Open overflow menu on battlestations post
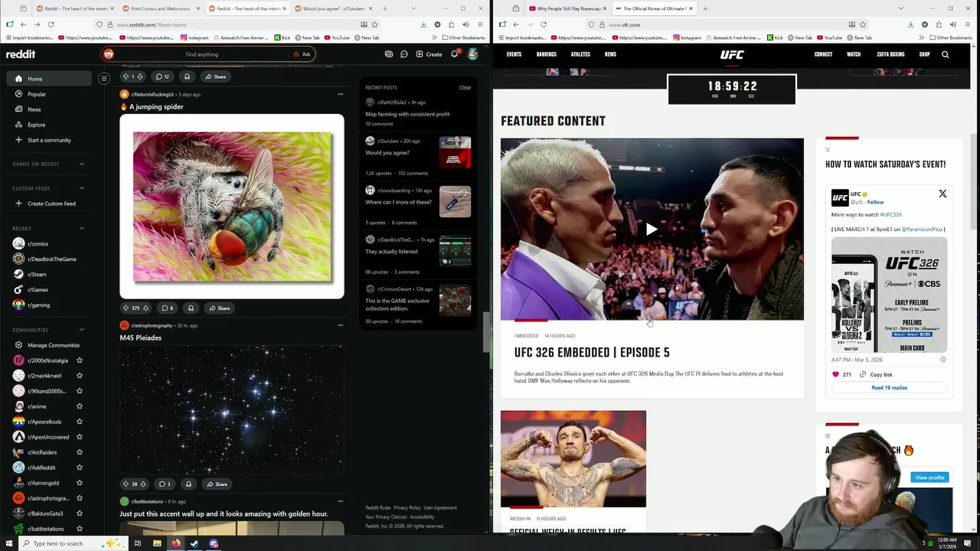Screen dimensions: 980x551 pyautogui.click(x=341, y=501)
